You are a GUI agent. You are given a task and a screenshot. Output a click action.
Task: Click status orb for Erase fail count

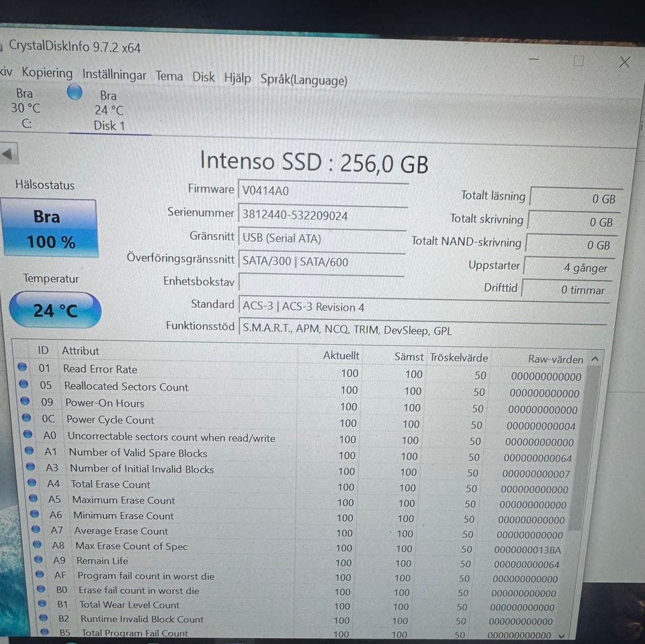click(41, 588)
